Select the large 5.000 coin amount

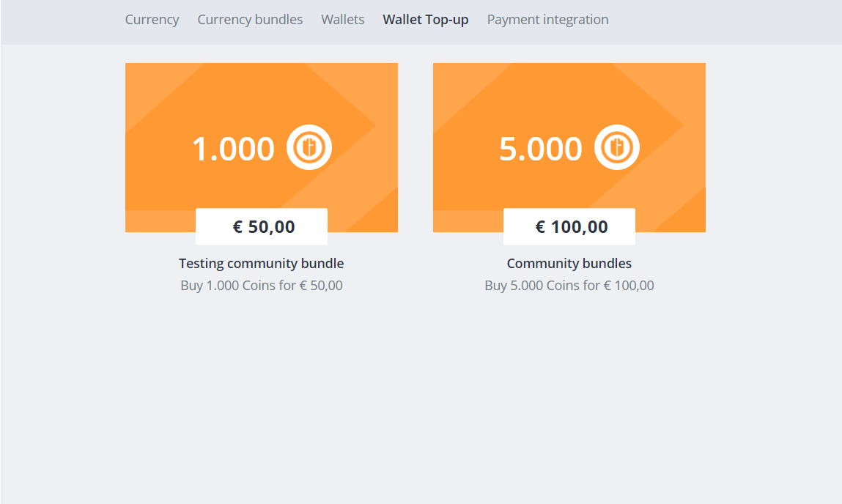pos(540,149)
